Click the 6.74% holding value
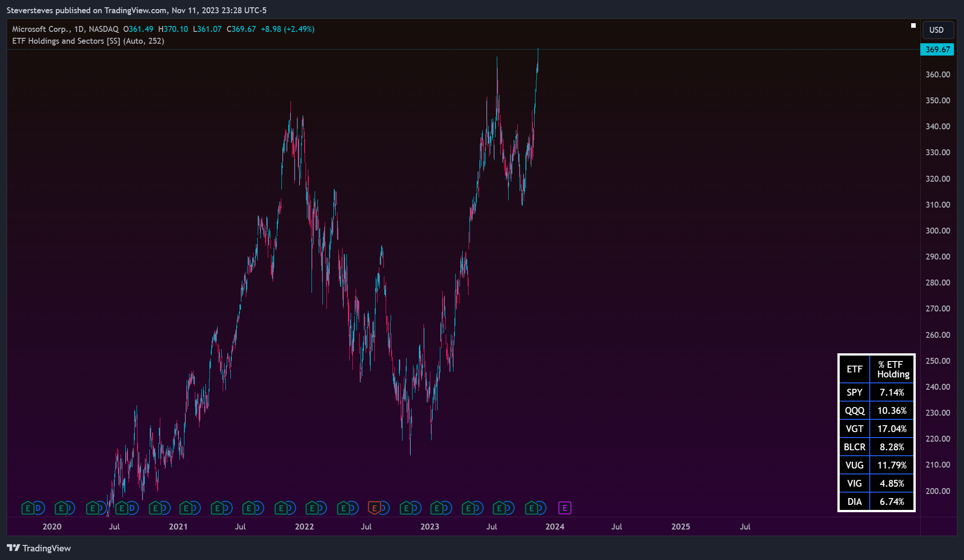The height and width of the screenshot is (560, 964). pyautogui.click(x=892, y=502)
